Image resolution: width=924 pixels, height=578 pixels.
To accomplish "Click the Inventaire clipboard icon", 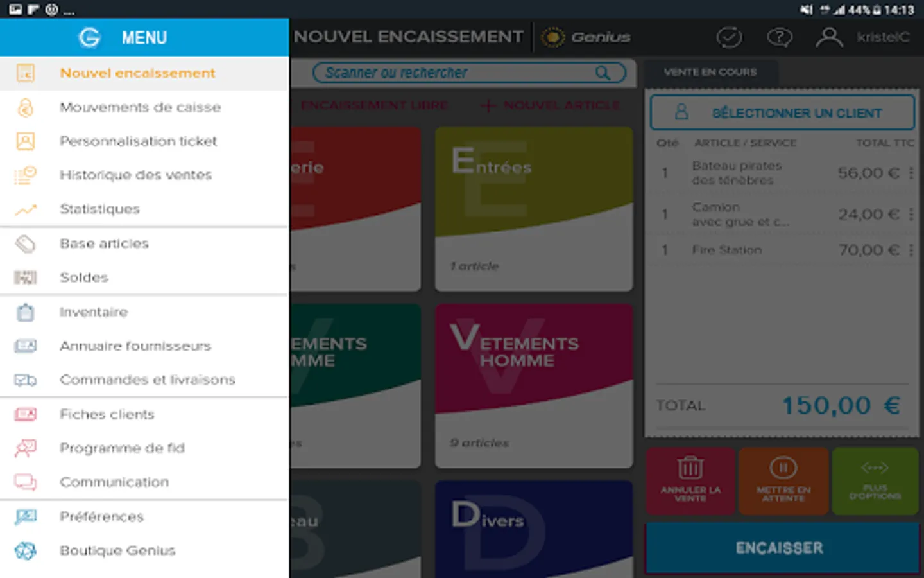I will (25, 312).
